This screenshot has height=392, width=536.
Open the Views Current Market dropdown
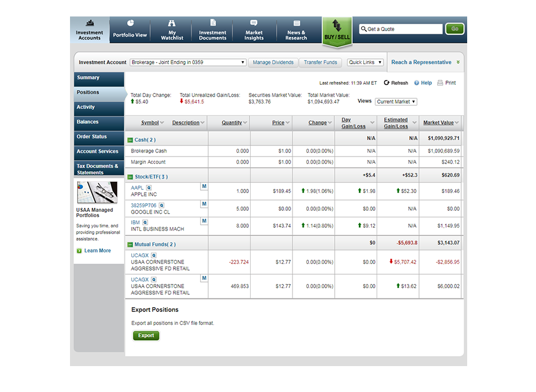coord(396,102)
